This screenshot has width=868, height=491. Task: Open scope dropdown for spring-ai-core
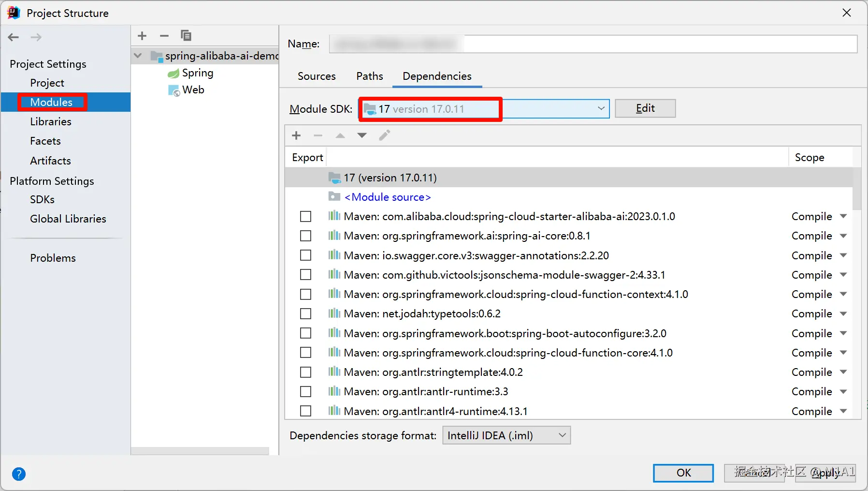coord(843,236)
